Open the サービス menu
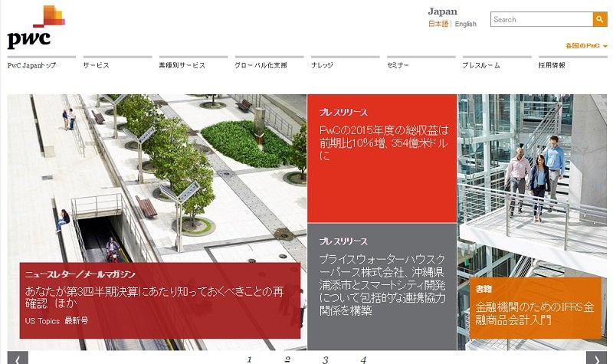Viewport: 613px width, 364px height. 97,65
